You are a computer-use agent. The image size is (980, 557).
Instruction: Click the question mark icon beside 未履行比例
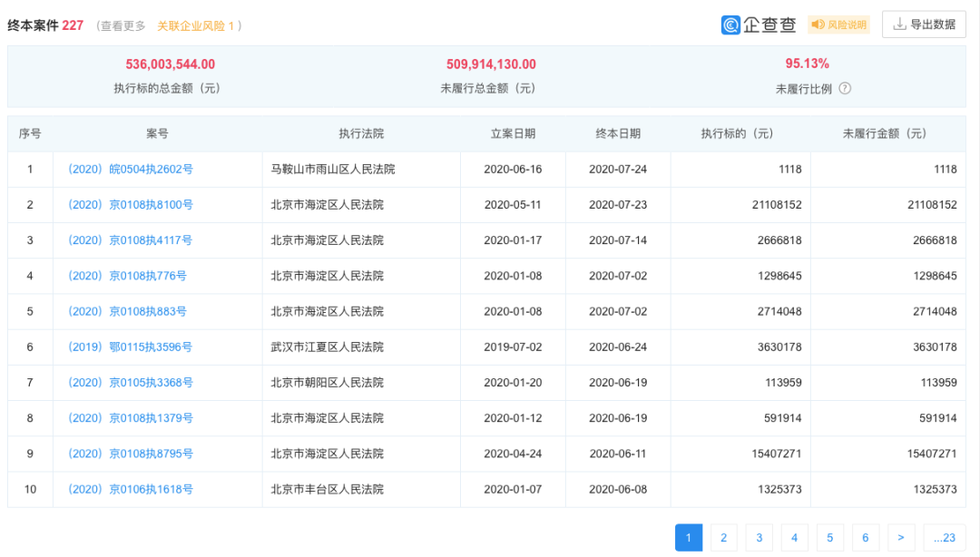(x=845, y=89)
